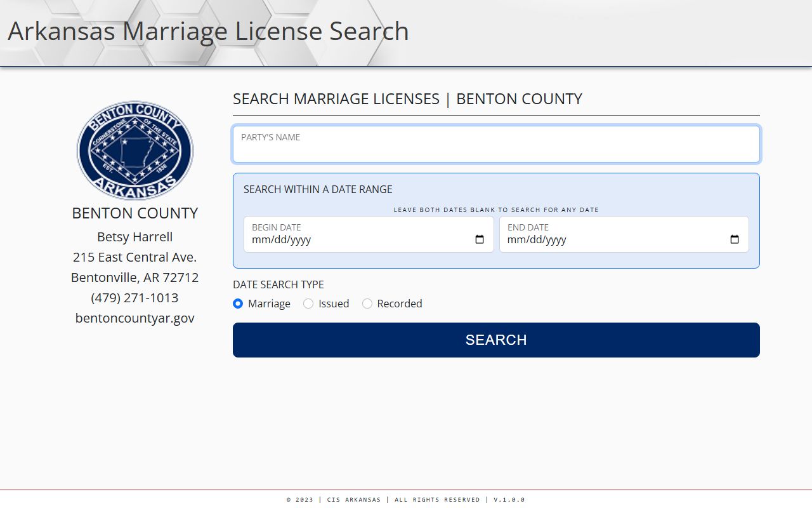Click the Benton County Arkansas seal logo

click(x=135, y=150)
